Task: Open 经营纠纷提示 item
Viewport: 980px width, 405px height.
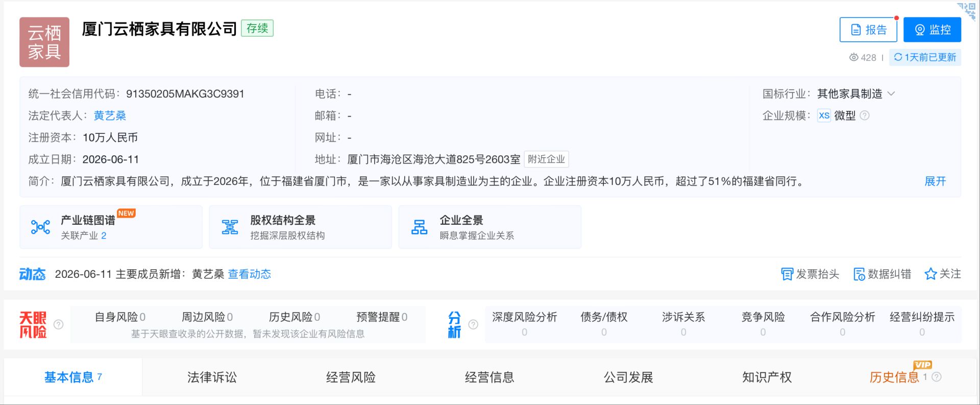Action: click(922, 324)
